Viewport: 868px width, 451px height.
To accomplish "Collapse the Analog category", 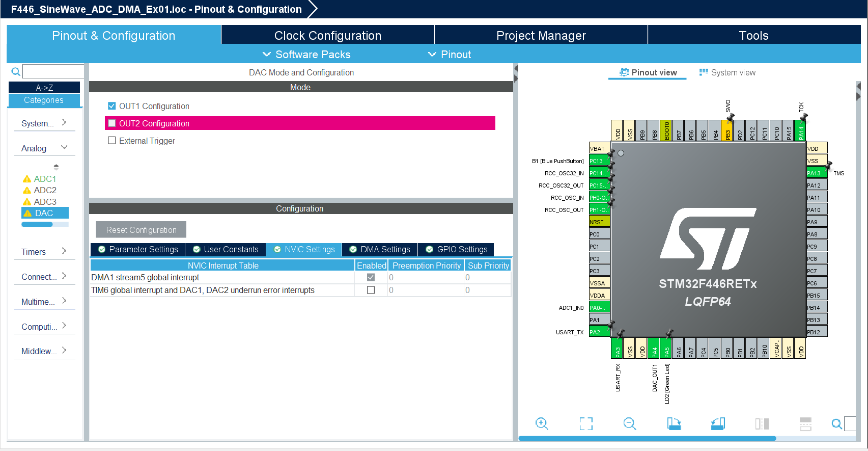I will (44, 148).
